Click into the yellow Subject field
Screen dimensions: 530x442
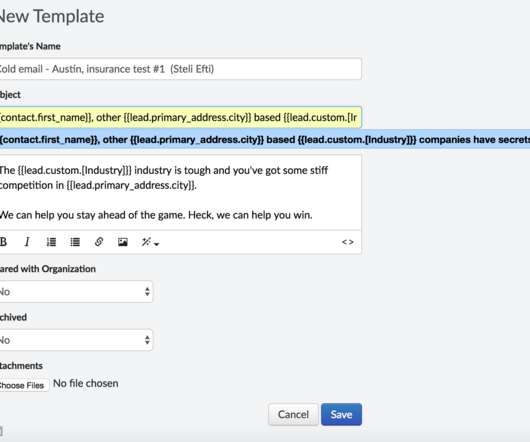(180, 117)
